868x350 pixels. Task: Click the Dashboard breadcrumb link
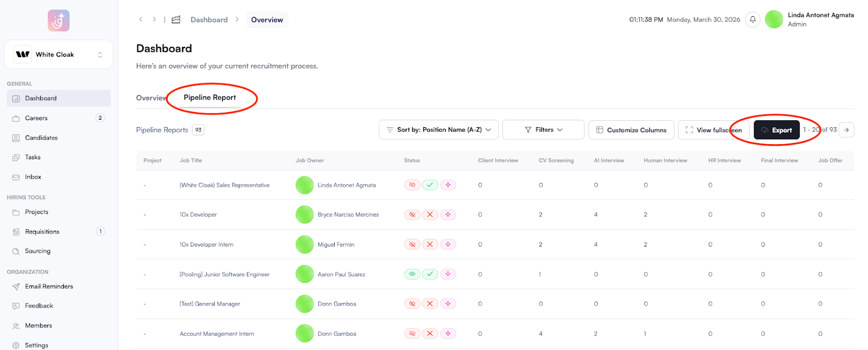209,20
